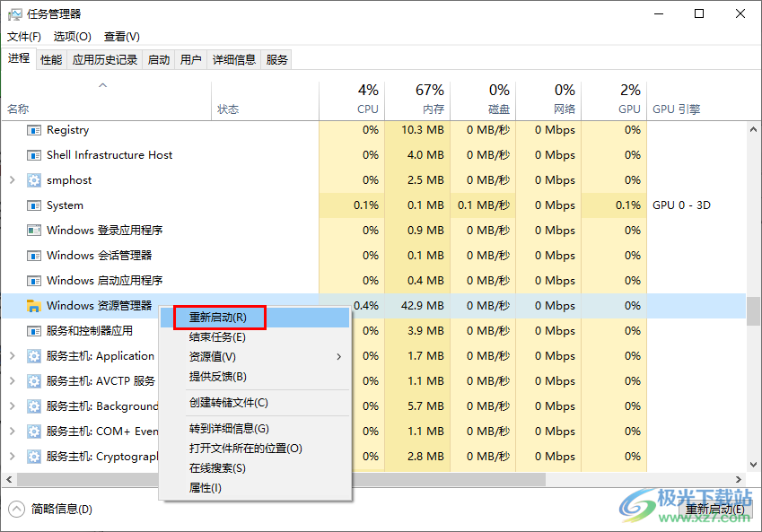Click the Windows 登录应用程序 icon
The height and width of the screenshot is (532, 762).
point(33,231)
